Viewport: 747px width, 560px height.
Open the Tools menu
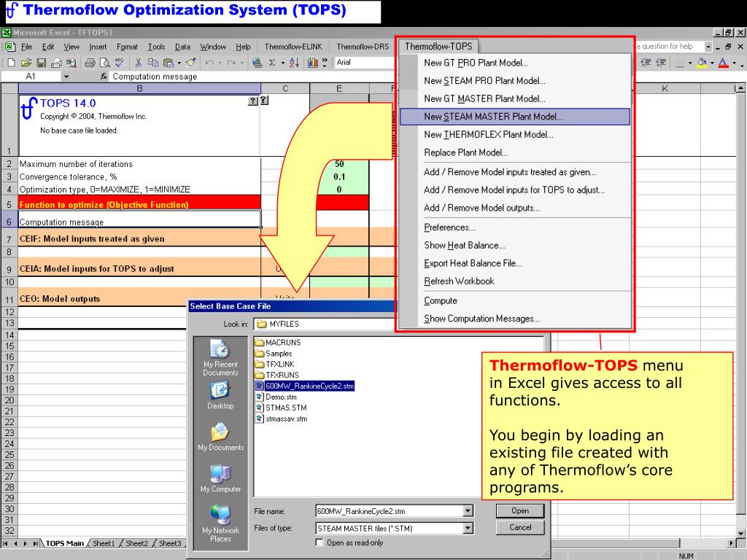point(156,47)
